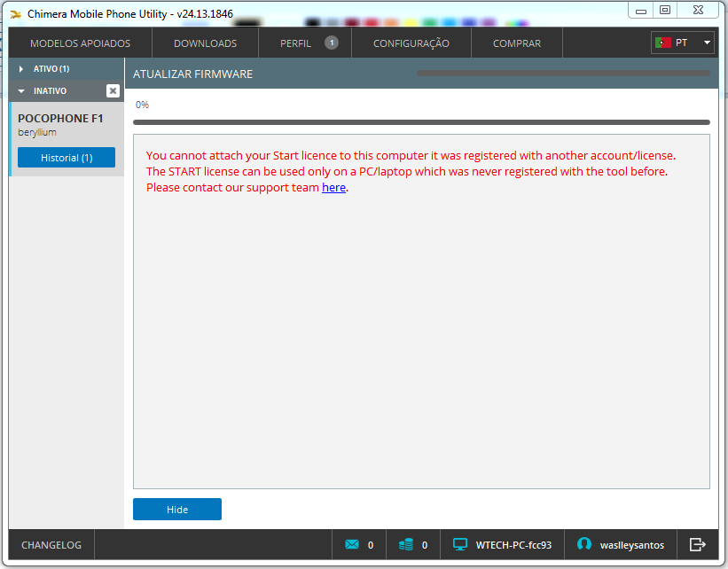Click the WTECH-PC-fcc93 computer name
The image size is (728, 569).
(513, 545)
